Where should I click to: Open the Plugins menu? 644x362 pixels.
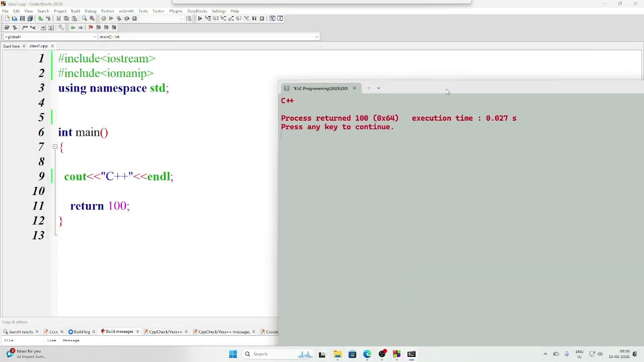click(176, 11)
